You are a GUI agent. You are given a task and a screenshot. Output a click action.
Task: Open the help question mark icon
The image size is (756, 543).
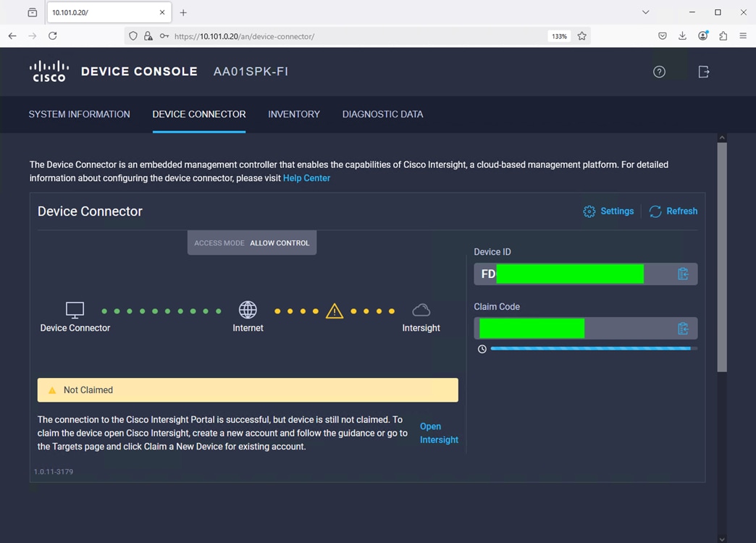pyautogui.click(x=659, y=72)
